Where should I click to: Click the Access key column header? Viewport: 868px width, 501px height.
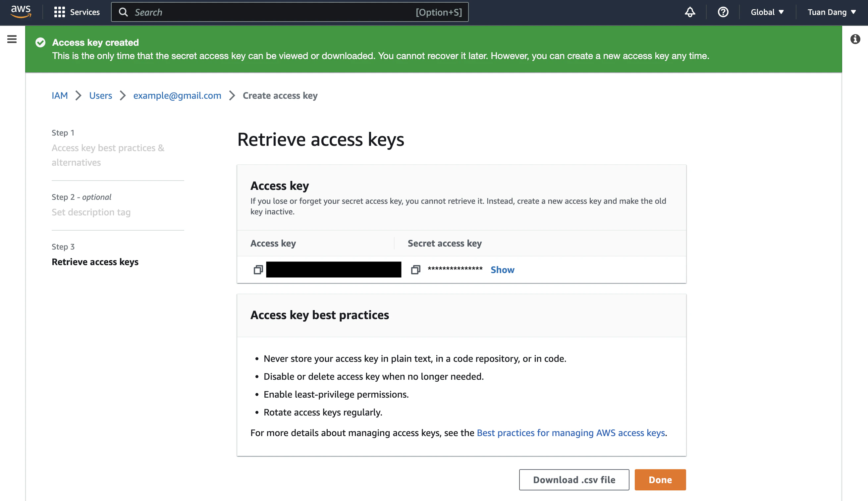(x=273, y=243)
